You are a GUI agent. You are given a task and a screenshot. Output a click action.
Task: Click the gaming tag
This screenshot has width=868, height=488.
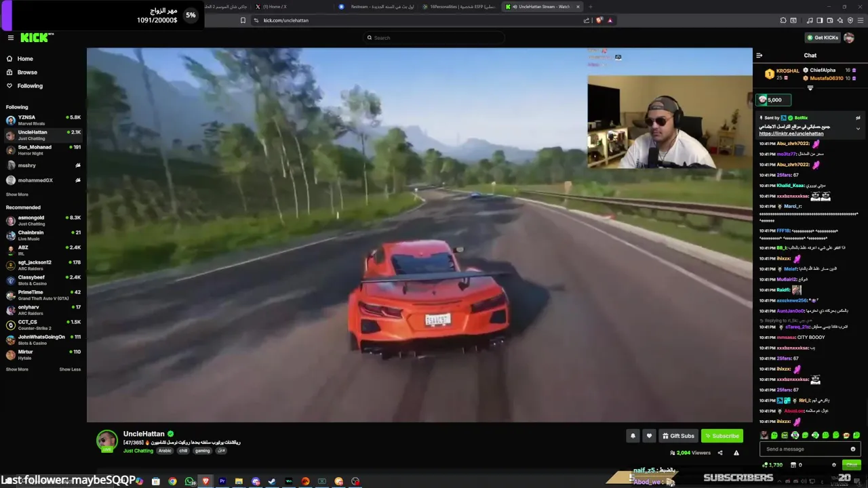[203, 451]
